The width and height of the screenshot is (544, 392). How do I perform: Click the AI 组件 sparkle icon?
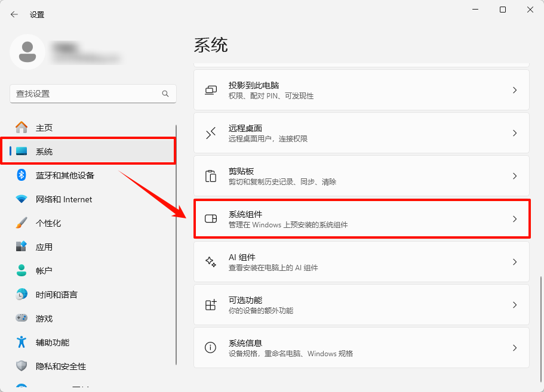pyautogui.click(x=210, y=261)
